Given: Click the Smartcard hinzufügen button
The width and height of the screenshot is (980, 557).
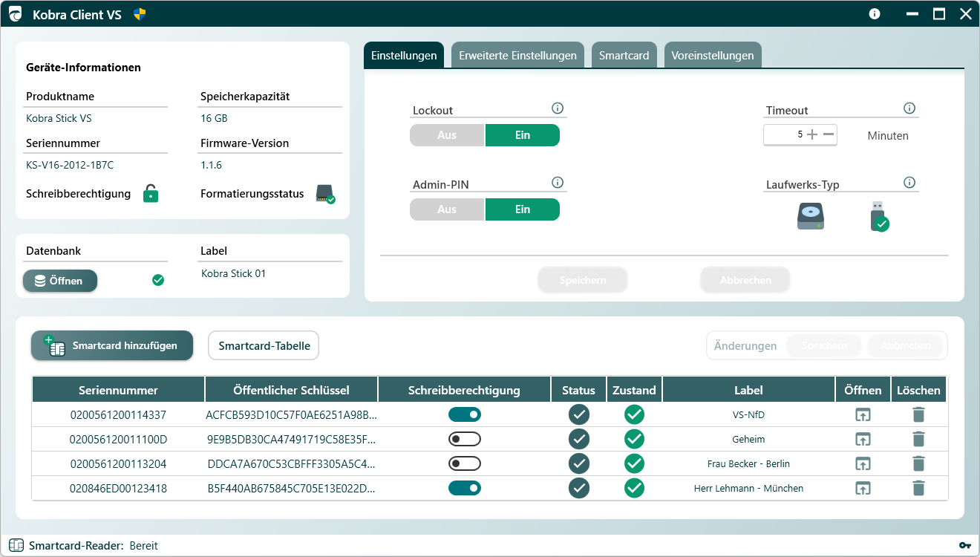Looking at the screenshot, I should pyautogui.click(x=112, y=345).
